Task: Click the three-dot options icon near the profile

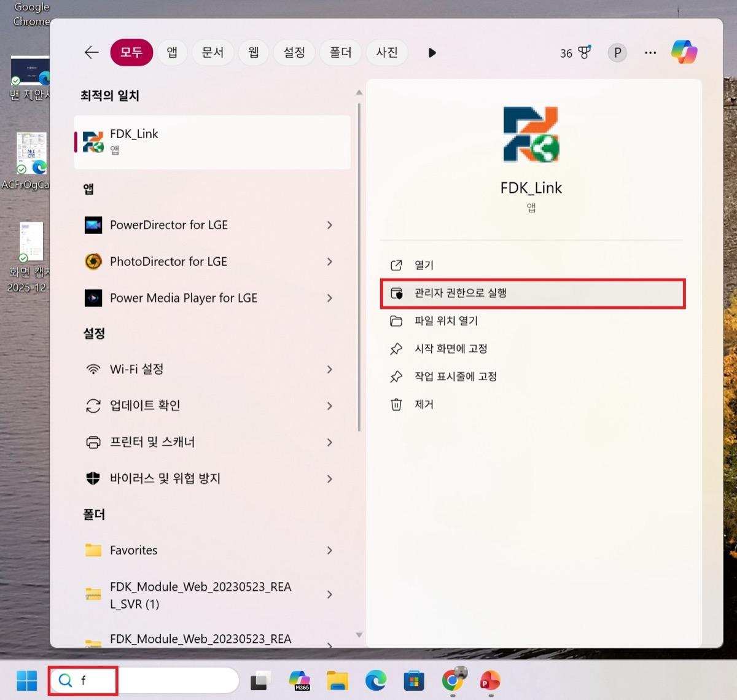Action: tap(650, 53)
